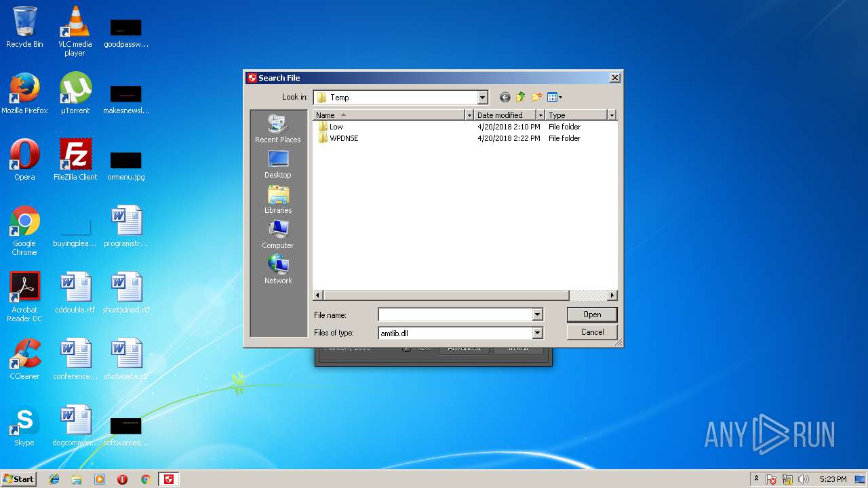Close the Search File dialog

tap(614, 78)
